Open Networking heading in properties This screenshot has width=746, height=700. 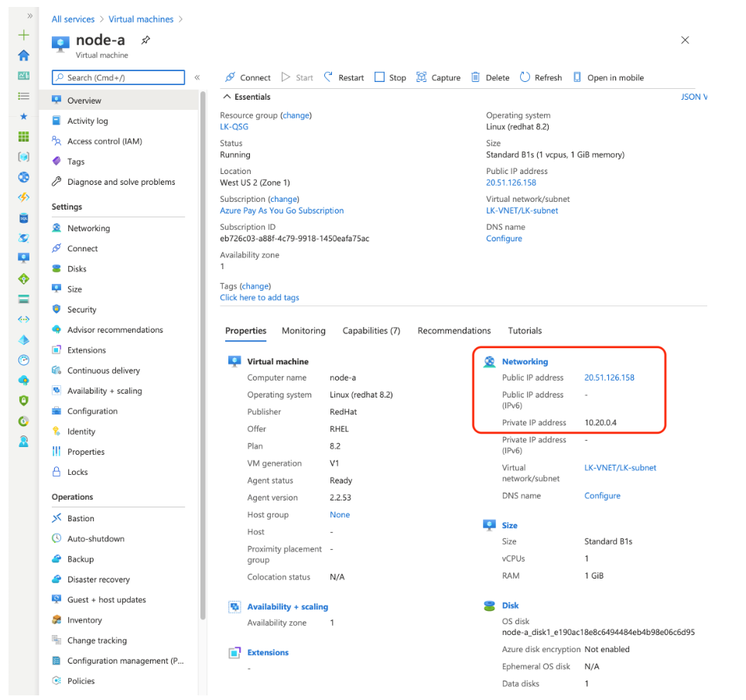pos(525,361)
